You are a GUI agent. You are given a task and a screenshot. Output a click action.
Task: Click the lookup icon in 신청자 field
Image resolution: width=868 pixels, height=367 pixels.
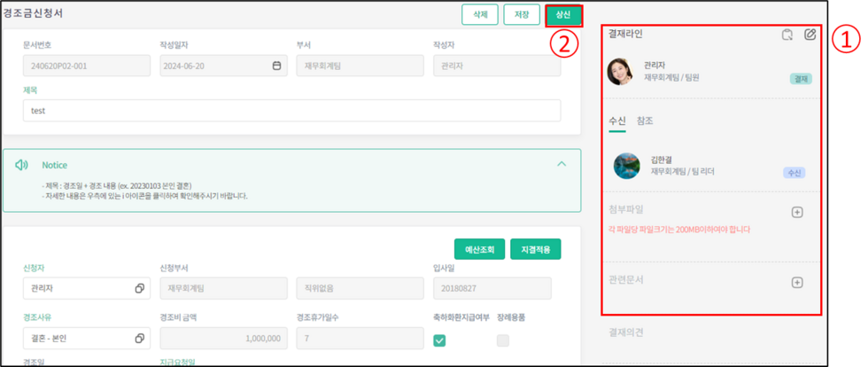pos(139,289)
